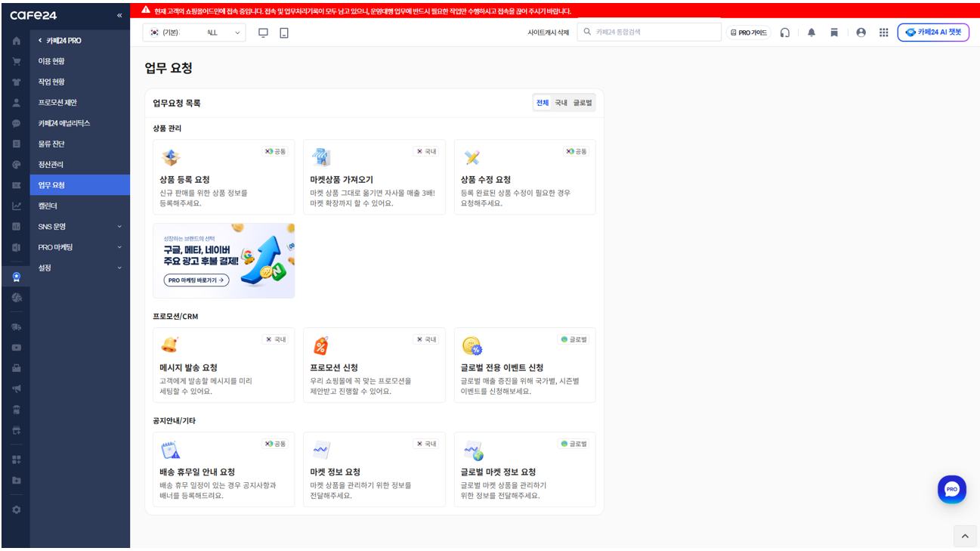Screen dimensions: 980x551
Task: Switch to desktop preview monitor icon
Action: point(263,33)
